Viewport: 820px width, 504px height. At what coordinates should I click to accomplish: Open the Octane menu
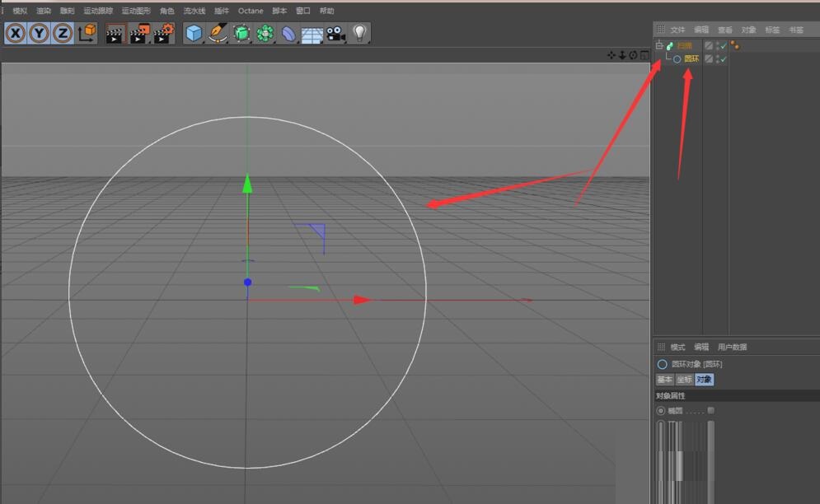click(250, 11)
